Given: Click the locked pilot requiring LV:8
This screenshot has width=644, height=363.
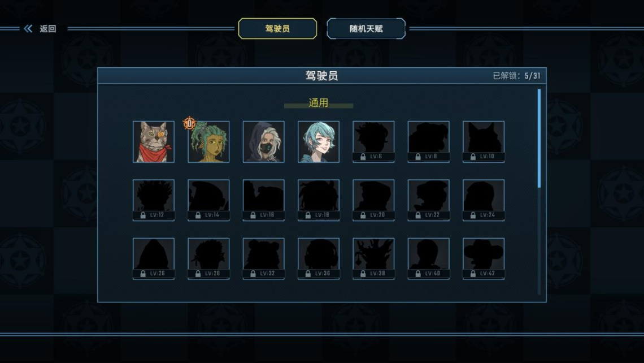Looking at the screenshot, I should click(428, 141).
